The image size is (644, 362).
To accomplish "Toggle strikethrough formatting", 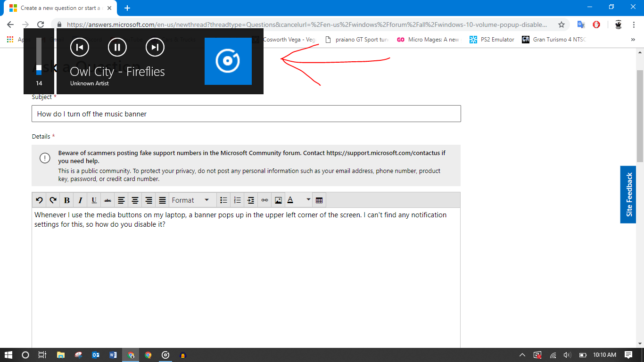I will [x=108, y=200].
